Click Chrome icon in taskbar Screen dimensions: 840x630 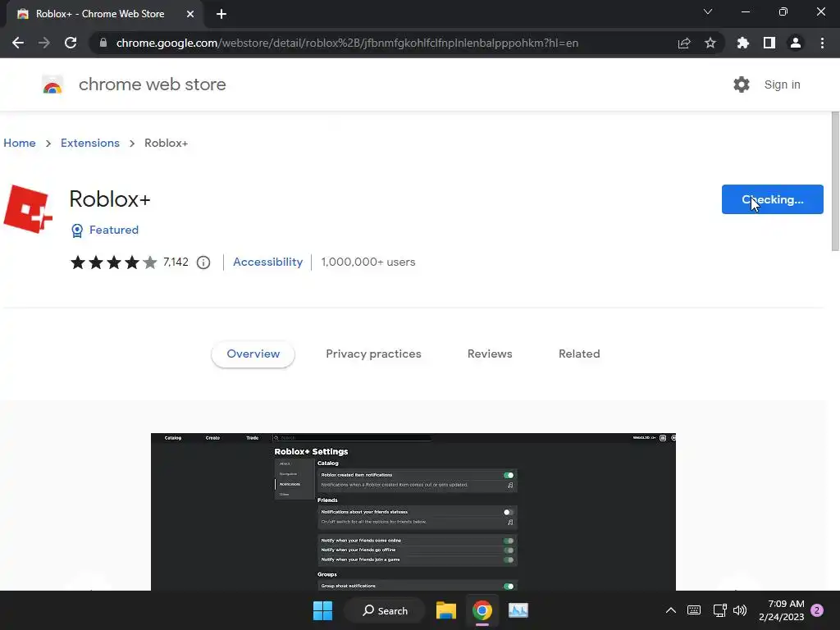point(482,610)
